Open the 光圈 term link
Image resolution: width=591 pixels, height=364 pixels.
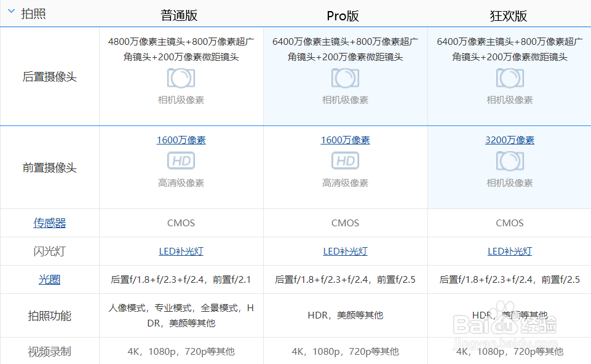coord(49,280)
